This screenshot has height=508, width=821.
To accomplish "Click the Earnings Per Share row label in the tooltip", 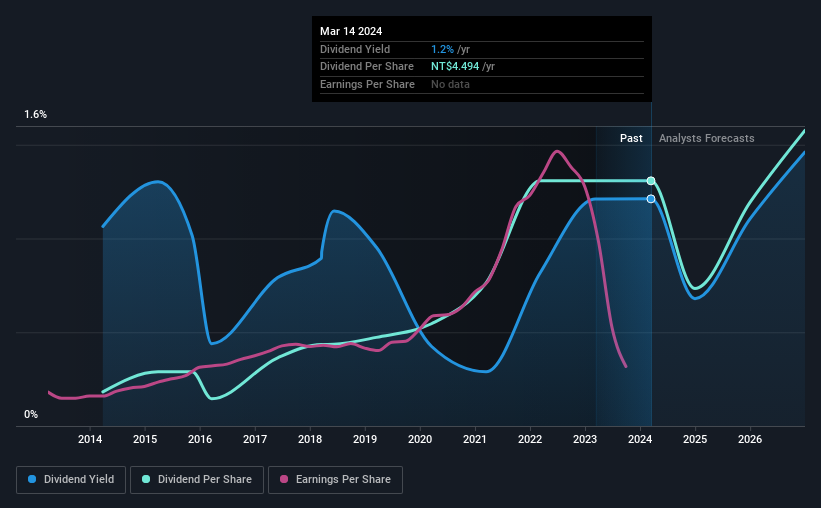I will coord(367,84).
